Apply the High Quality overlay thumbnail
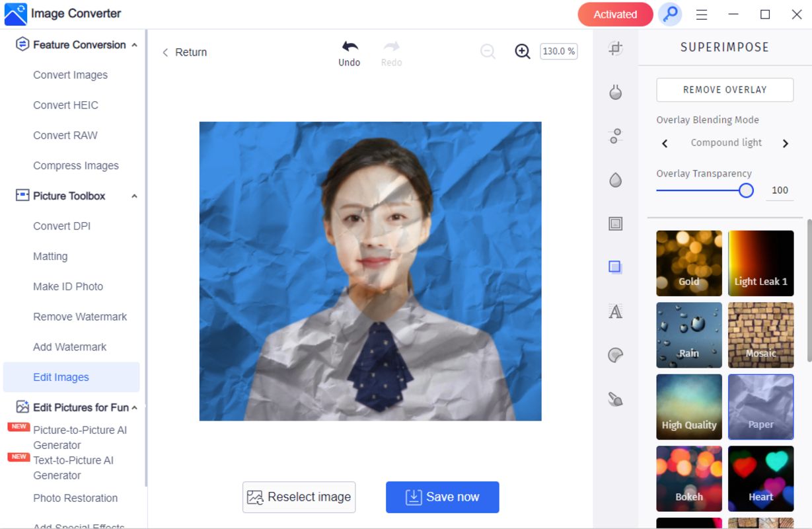 [689, 407]
